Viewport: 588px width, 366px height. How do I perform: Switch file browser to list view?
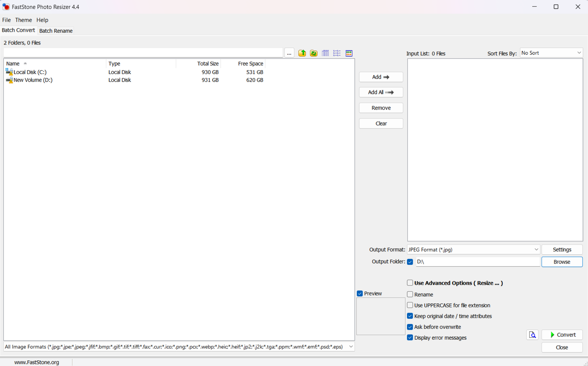coord(337,53)
